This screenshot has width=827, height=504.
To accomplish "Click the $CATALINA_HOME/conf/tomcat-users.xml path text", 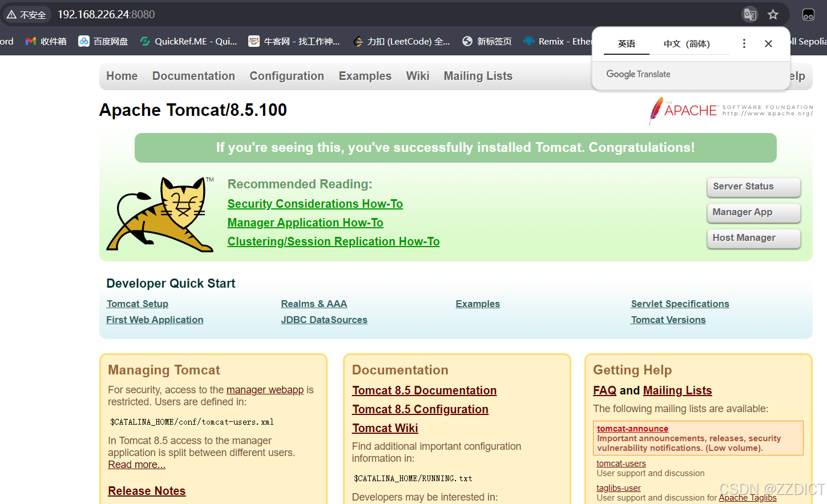I will coord(192,422).
